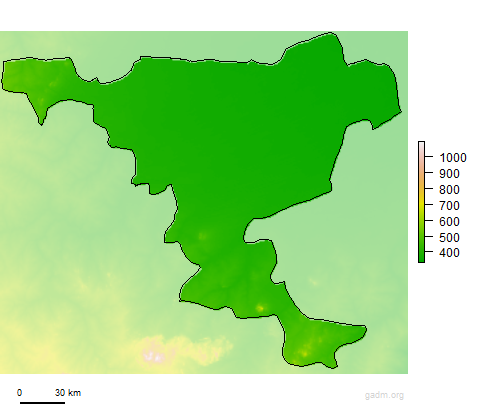
Task: Click the black scale bar line
Action: [x=42, y=403]
